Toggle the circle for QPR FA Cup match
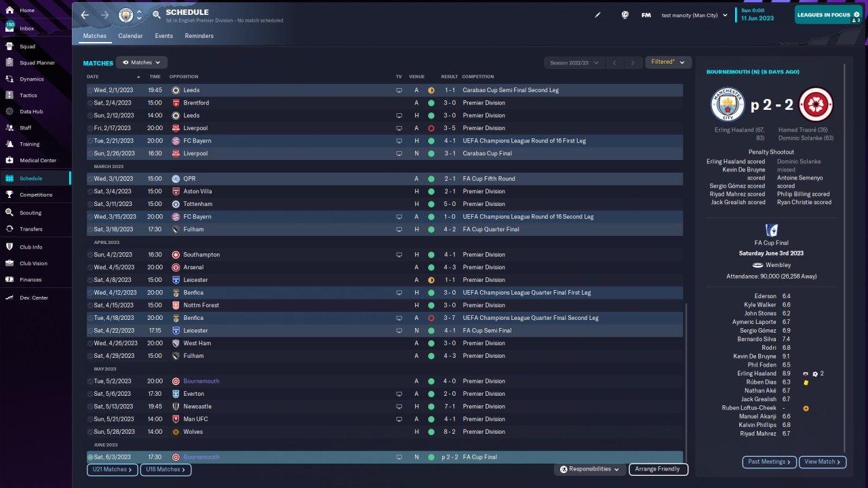 point(91,179)
